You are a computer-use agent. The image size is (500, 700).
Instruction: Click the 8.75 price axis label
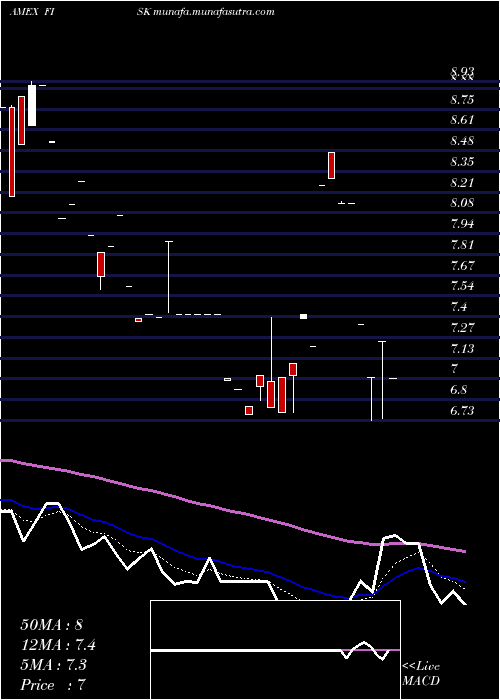[462, 100]
